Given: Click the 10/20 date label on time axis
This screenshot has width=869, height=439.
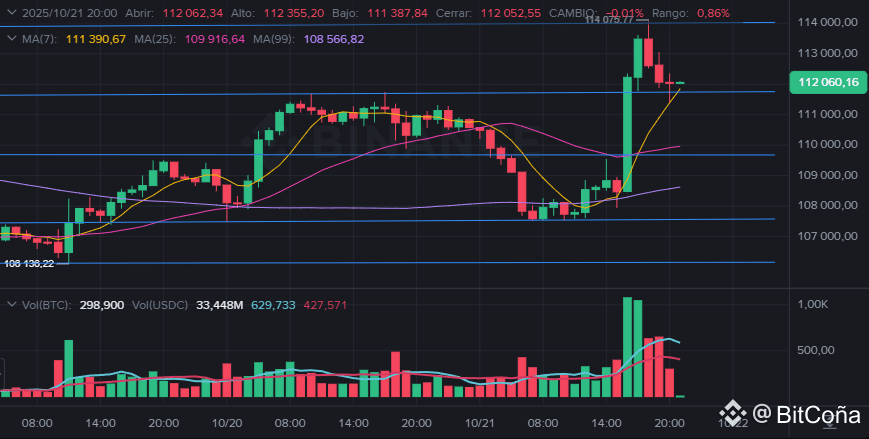Looking at the screenshot, I should point(227,423).
